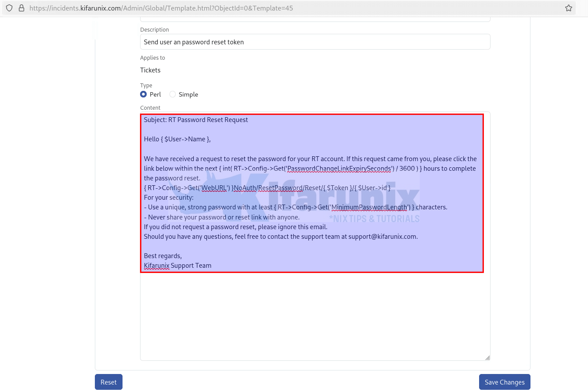Click the Content label above the editor
This screenshot has width=588, height=392.
tap(150, 108)
